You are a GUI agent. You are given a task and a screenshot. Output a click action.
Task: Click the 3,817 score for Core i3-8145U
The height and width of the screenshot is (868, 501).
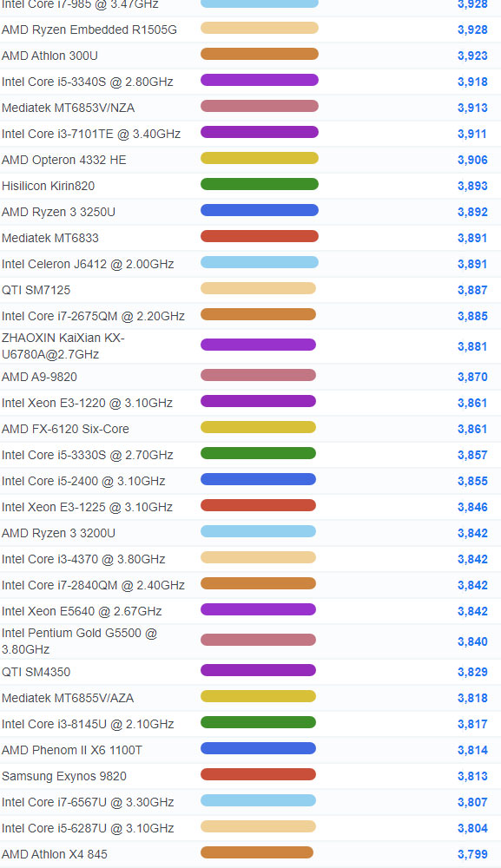(x=472, y=724)
